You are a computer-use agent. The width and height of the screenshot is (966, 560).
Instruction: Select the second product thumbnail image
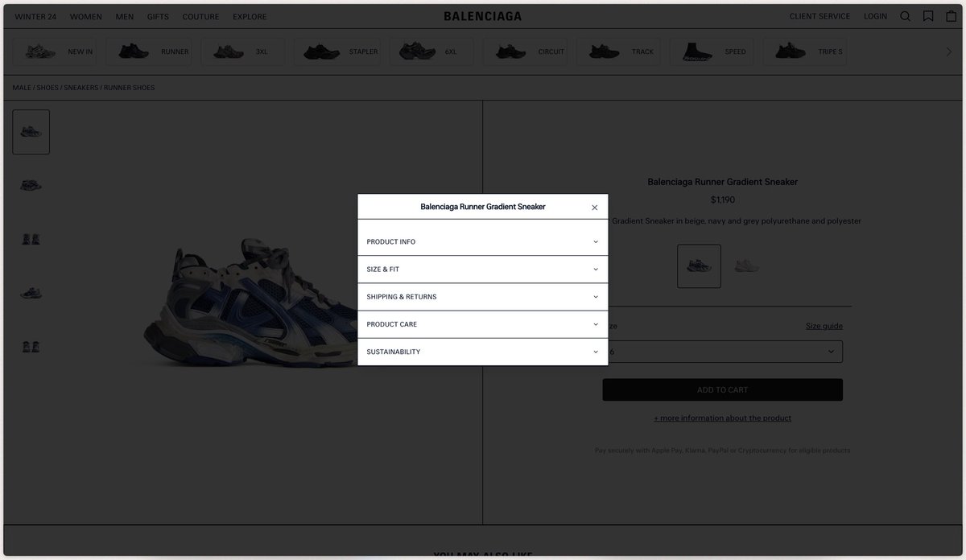pos(31,186)
